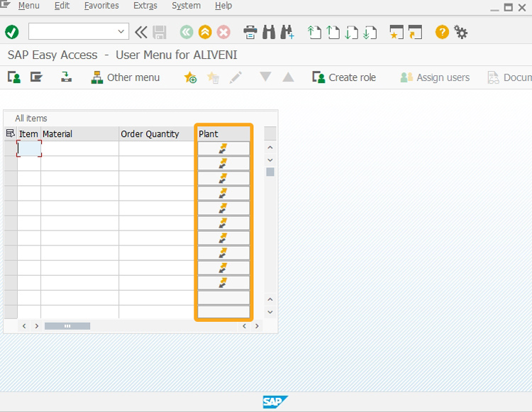Click the vertical scrollbar thumb of table
Image resolution: width=532 pixels, height=412 pixels.
click(x=270, y=172)
